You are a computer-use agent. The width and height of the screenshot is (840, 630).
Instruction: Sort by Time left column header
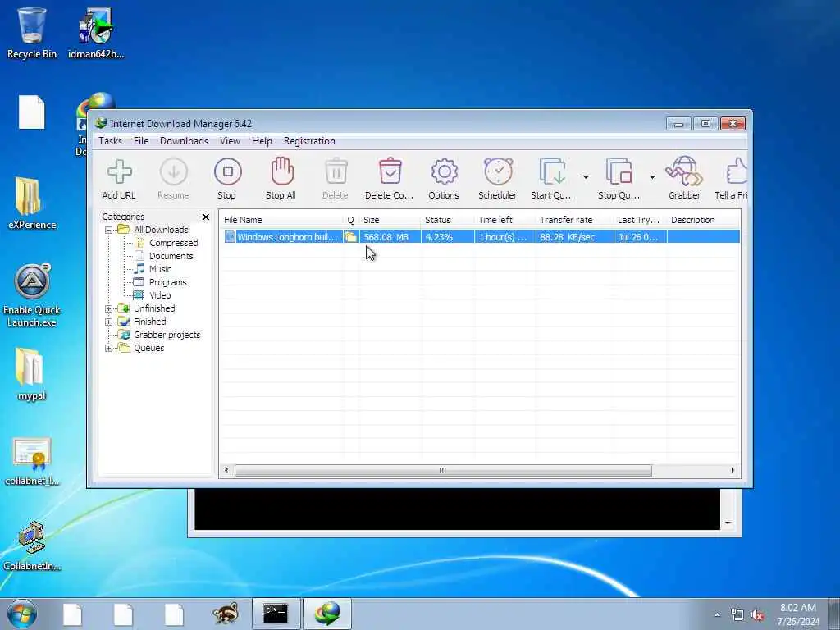504,220
